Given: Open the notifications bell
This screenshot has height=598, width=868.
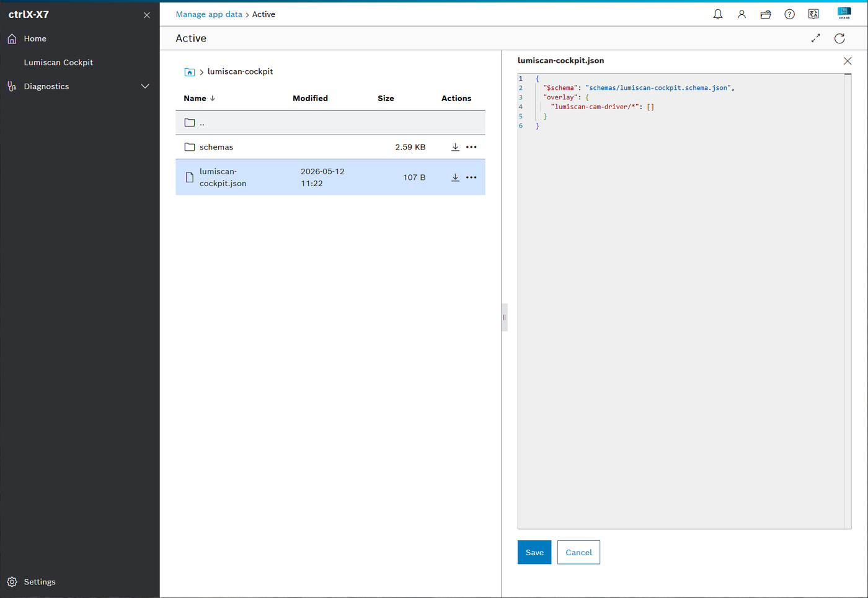Looking at the screenshot, I should pos(717,14).
